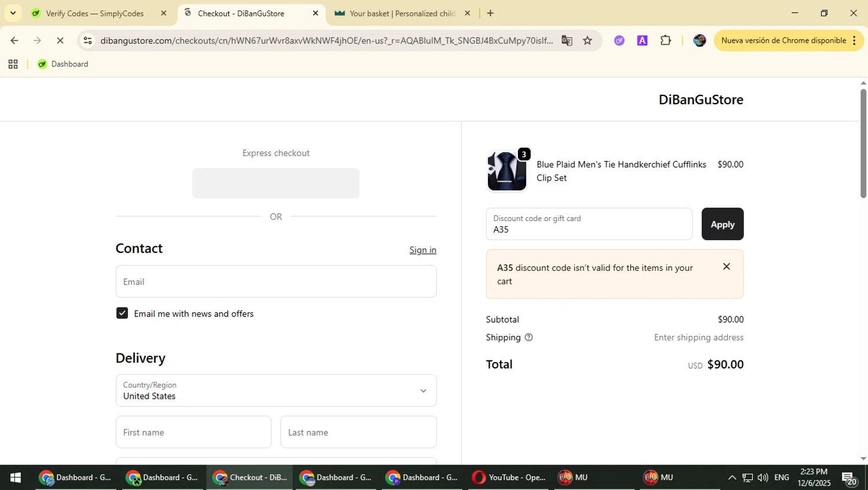Click the DiBanGuStore store name
The image size is (868, 490).
pyautogui.click(x=701, y=100)
